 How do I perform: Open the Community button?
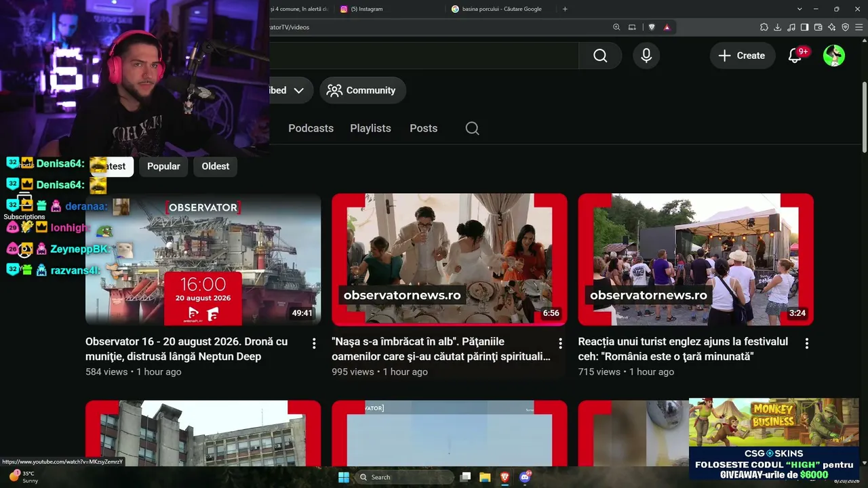point(362,90)
